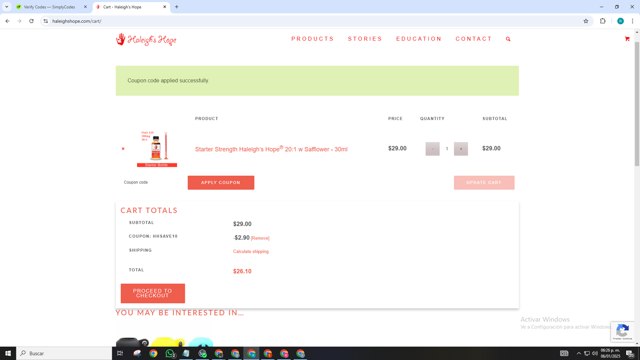Open the touch keyboard icon in tray
Image resolution: width=640 pixels, height=360 pixels.
[x=564, y=353]
